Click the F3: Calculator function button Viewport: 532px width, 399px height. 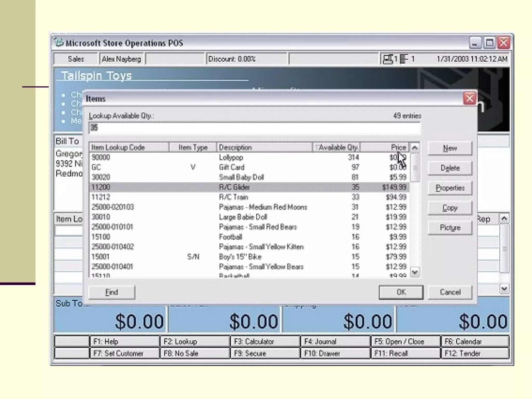click(x=265, y=341)
